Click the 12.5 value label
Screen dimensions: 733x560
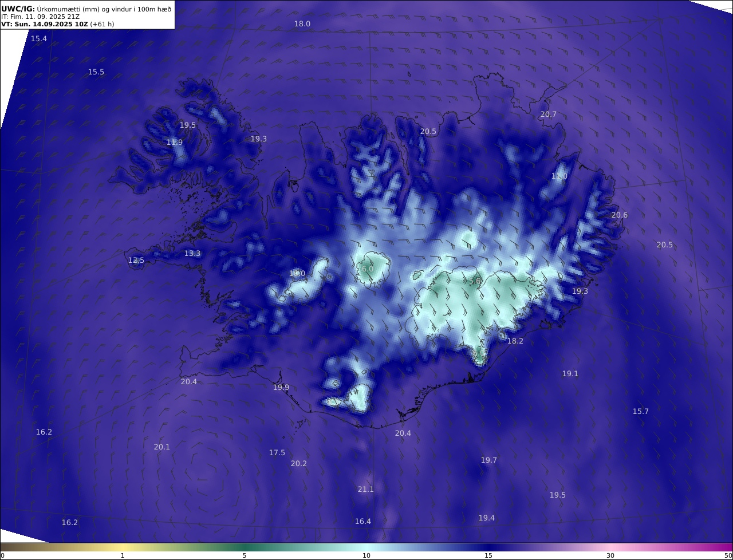coord(136,260)
